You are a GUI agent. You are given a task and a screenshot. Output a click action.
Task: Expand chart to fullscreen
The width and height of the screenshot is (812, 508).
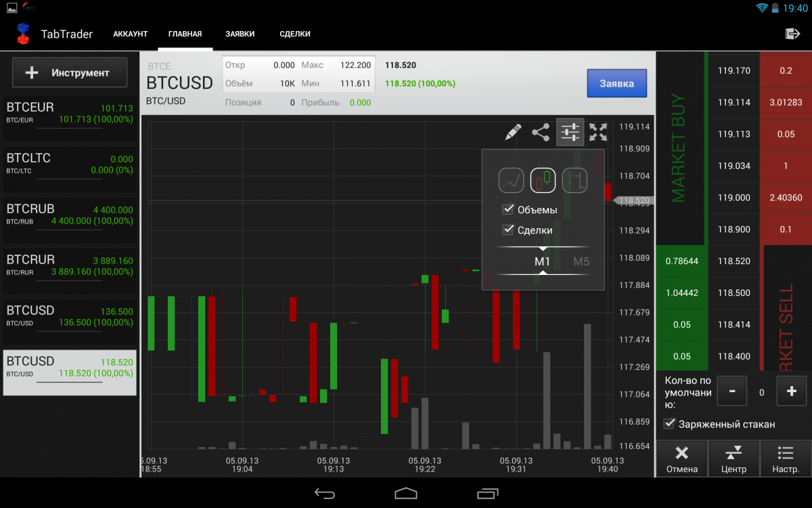[x=598, y=132]
